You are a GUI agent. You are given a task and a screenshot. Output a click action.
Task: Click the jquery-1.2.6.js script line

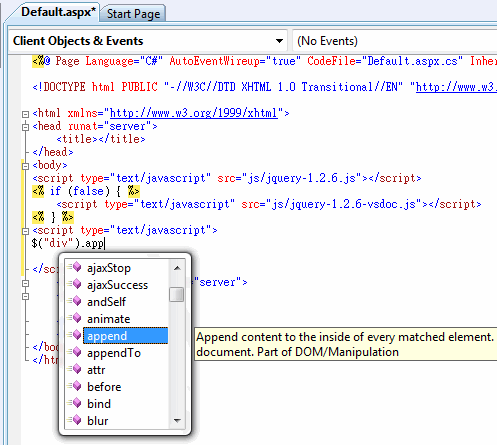click(x=227, y=178)
